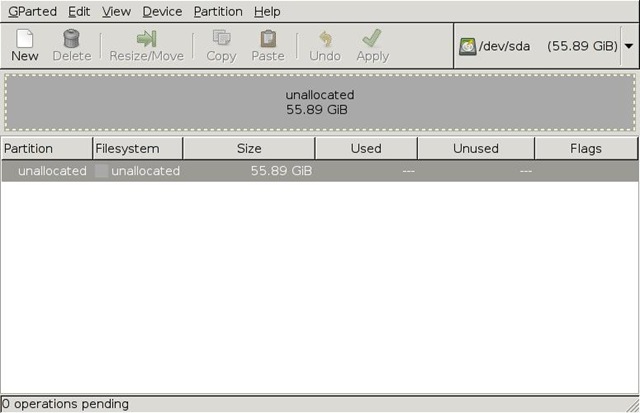Open the View menu

pos(116,11)
